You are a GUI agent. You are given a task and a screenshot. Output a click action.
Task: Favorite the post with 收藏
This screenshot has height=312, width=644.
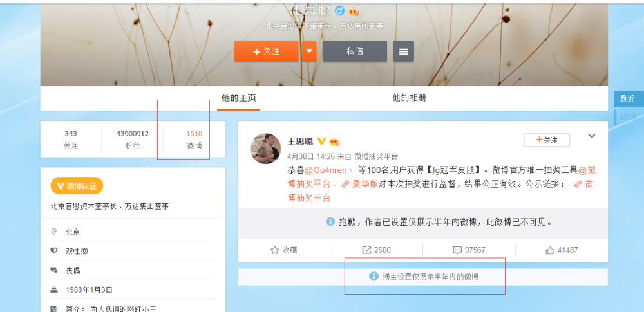click(284, 250)
